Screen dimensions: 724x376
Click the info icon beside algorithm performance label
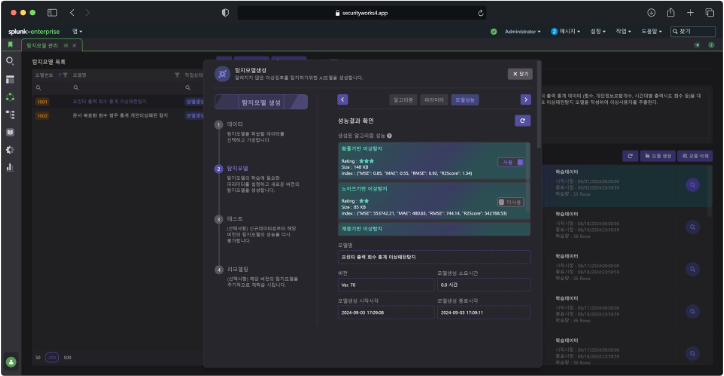pyautogui.click(x=389, y=136)
